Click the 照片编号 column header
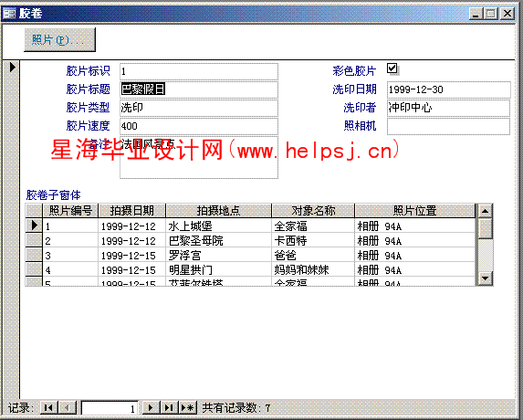The width and height of the screenshot is (523, 420). tap(70, 211)
